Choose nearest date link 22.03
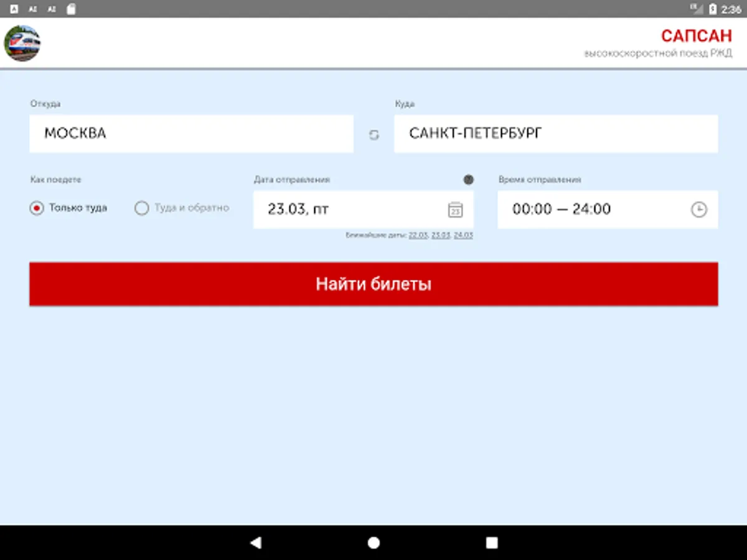747x560 pixels. 417,235
